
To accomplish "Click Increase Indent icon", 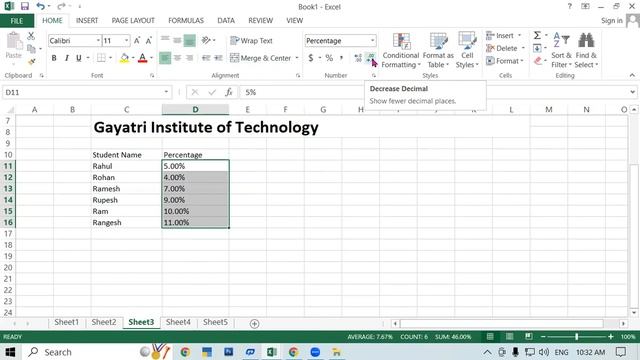I will coord(218,58).
